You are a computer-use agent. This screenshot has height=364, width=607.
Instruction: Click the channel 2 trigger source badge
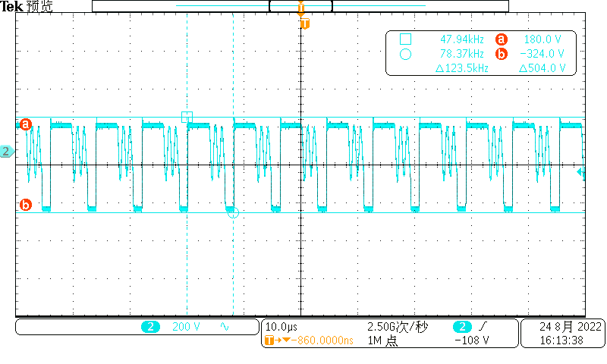pos(462,327)
